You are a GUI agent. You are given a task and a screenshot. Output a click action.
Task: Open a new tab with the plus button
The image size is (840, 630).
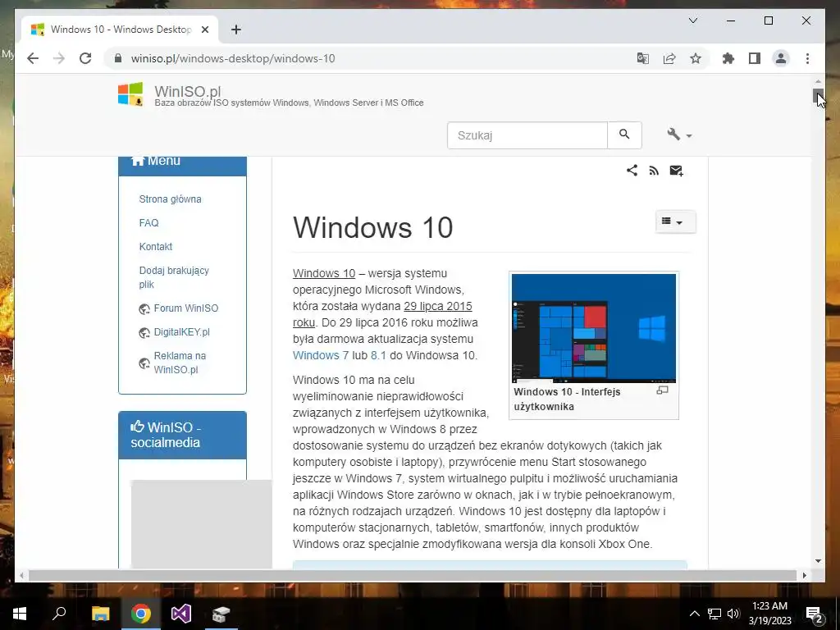click(x=236, y=30)
